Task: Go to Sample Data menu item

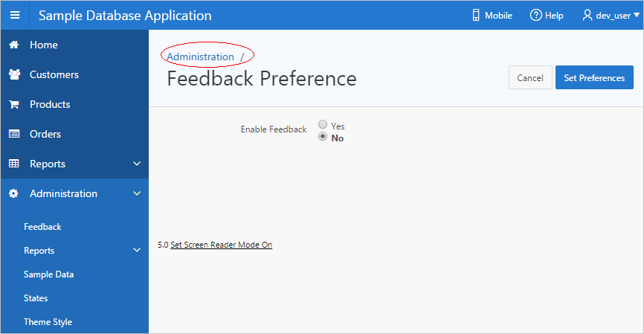Action: click(x=48, y=274)
